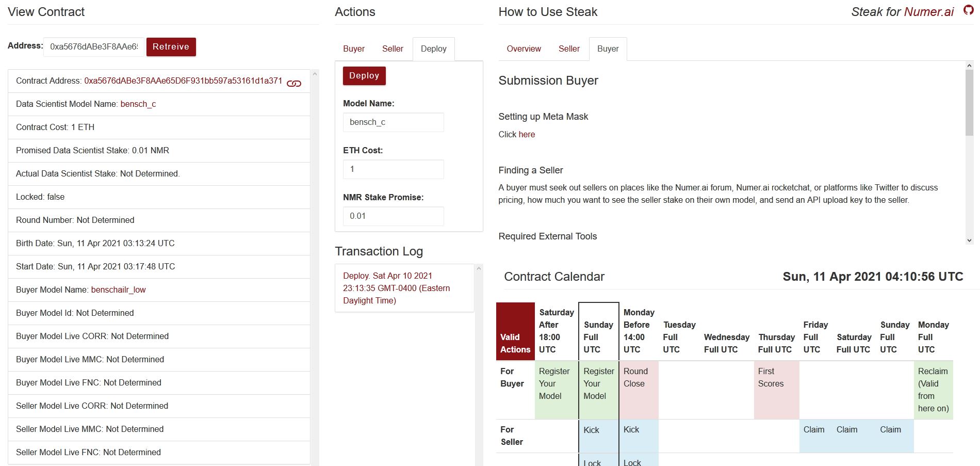
Task: Click the Sunday 'Kick' seller cell
Action: tap(599, 436)
